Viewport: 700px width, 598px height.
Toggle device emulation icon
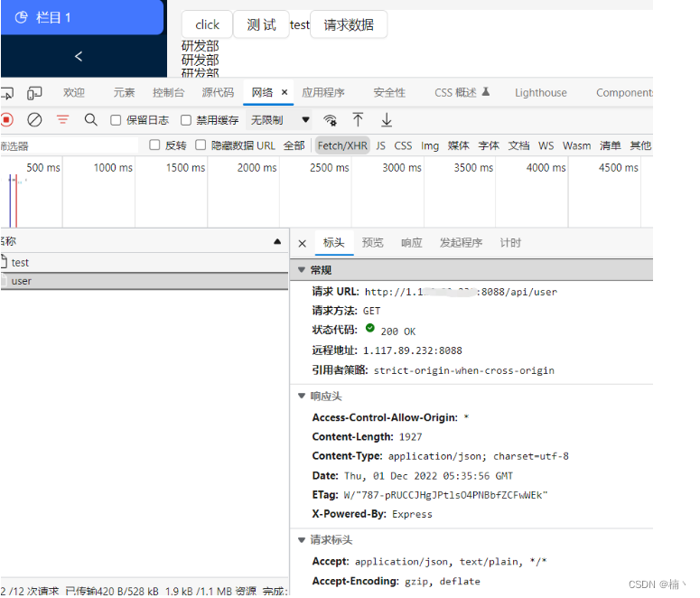(x=34, y=93)
